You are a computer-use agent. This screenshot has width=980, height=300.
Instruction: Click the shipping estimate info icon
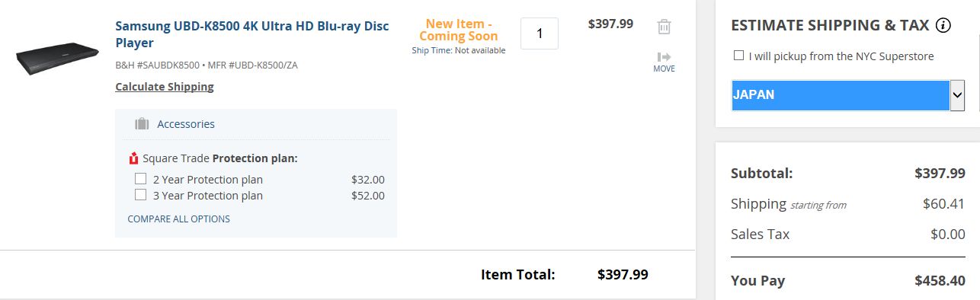coord(943,26)
